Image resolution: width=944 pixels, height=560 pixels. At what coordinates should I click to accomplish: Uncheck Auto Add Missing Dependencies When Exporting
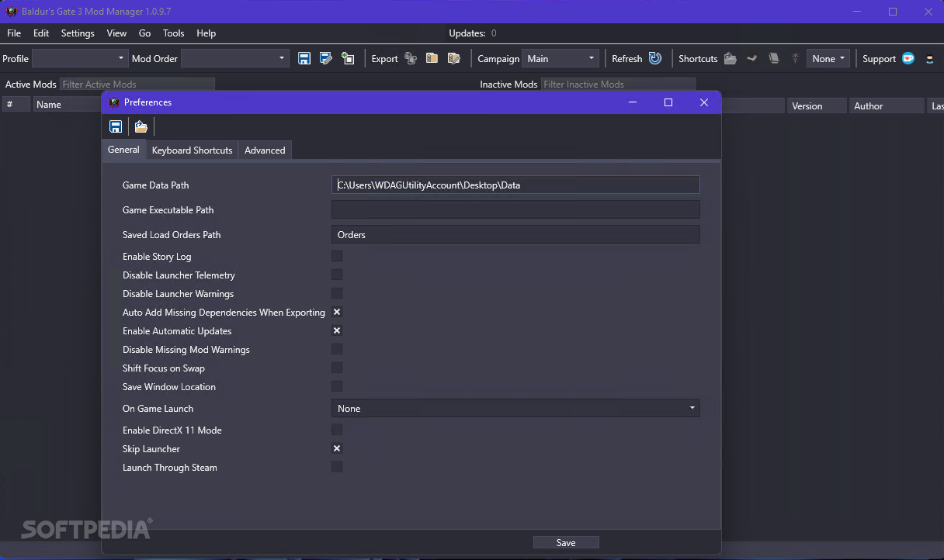point(337,312)
